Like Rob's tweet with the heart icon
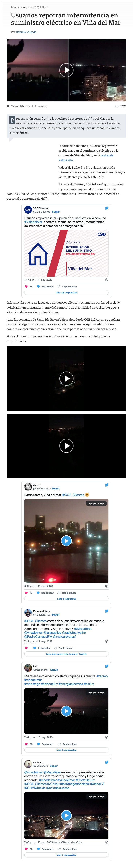Image resolution: width=133 pixels, height=868 pixels. click(x=26, y=744)
